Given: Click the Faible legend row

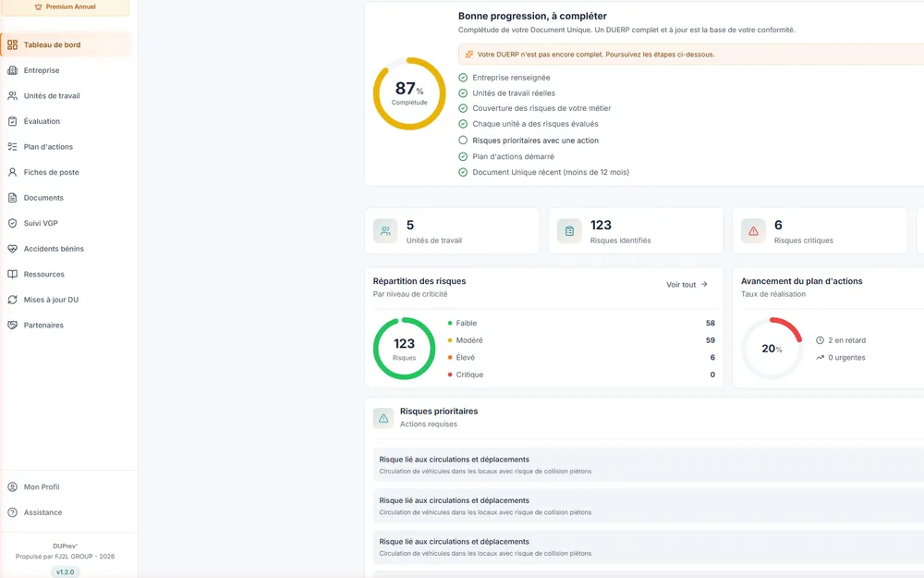Looking at the screenshot, I should (x=581, y=323).
